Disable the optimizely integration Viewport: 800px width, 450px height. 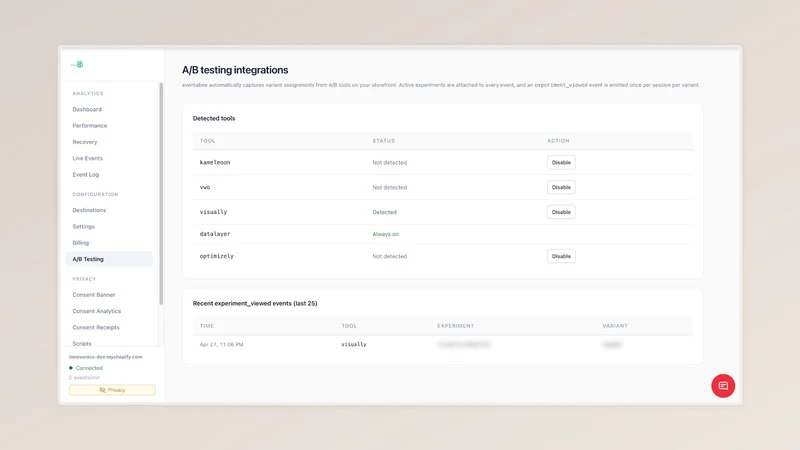click(561, 256)
